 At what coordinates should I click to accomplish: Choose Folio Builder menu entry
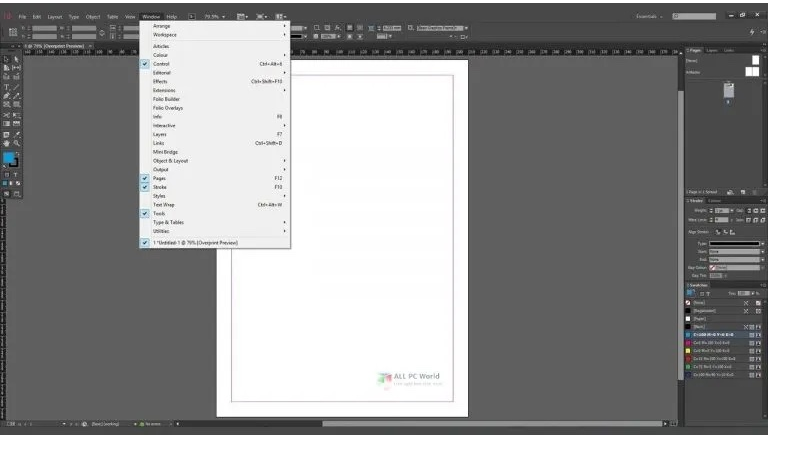click(215, 99)
